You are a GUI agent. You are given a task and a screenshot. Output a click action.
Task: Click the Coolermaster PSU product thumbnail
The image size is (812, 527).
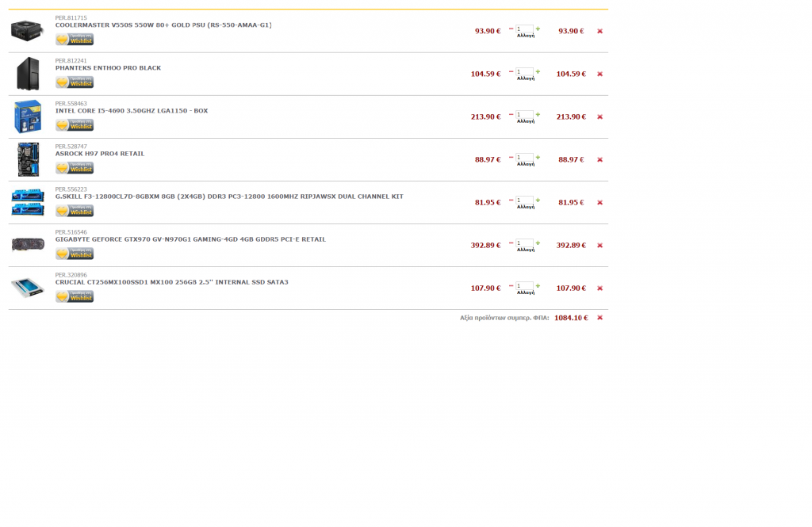click(x=28, y=31)
